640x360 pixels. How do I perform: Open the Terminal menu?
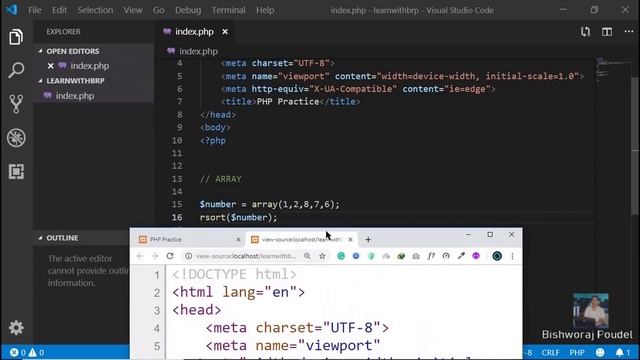[x=228, y=10]
